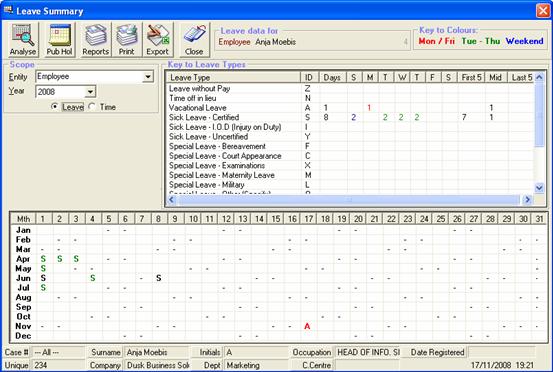This screenshot has width=553, height=372.
Task: Click the green S on Jun 4
Action: [93, 278]
